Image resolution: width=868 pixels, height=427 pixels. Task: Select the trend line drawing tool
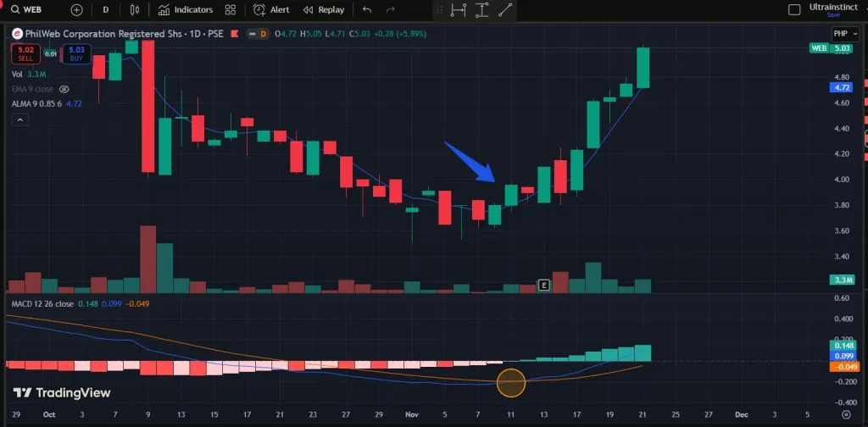pos(505,10)
